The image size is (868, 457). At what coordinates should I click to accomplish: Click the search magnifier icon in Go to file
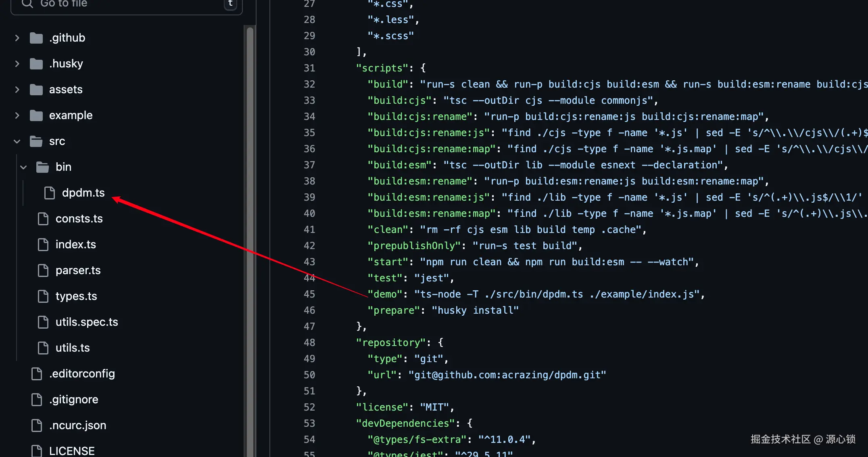pyautogui.click(x=27, y=4)
